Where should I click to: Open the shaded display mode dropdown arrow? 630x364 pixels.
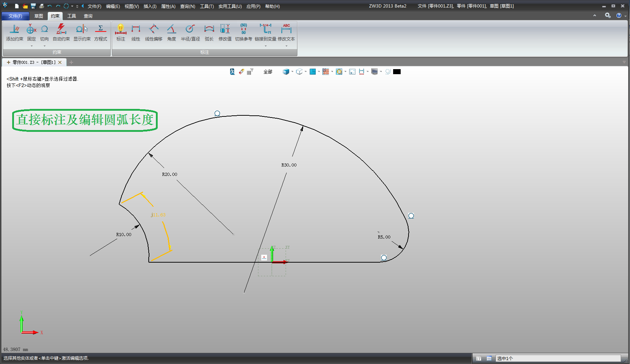pos(292,72)
